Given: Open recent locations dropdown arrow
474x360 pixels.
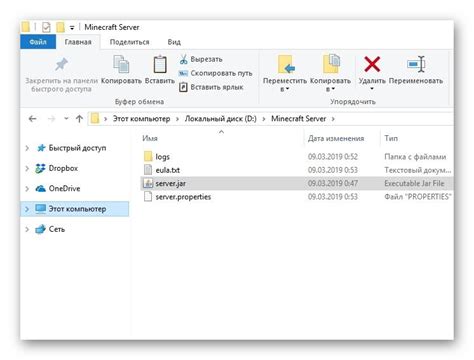Looking at the screenshot, I should [x=66, y=119].
